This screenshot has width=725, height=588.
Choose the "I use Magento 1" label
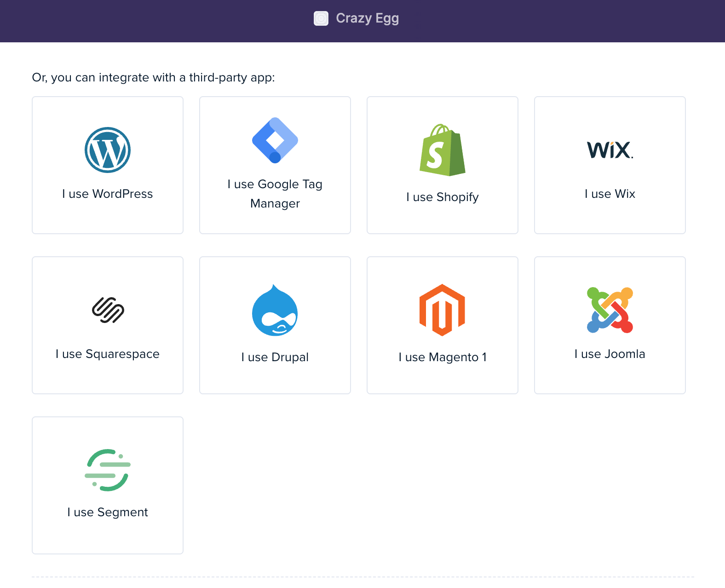[443, 357]
